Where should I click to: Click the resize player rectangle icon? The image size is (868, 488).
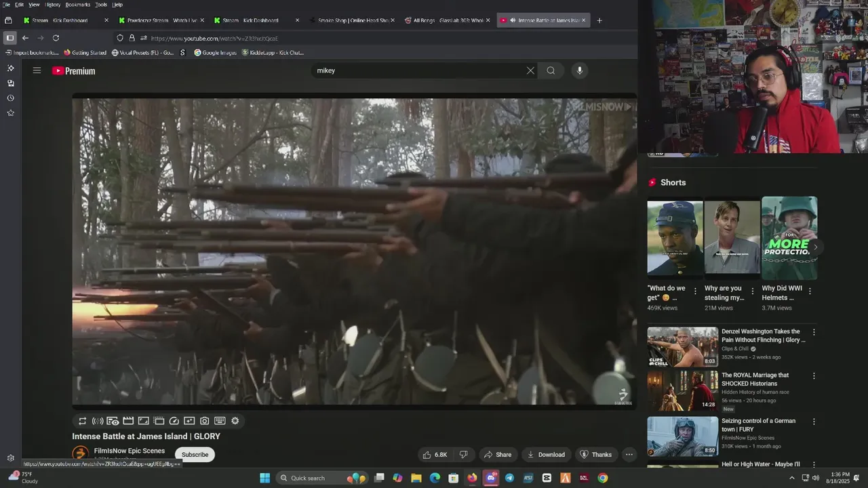[143, 421]
